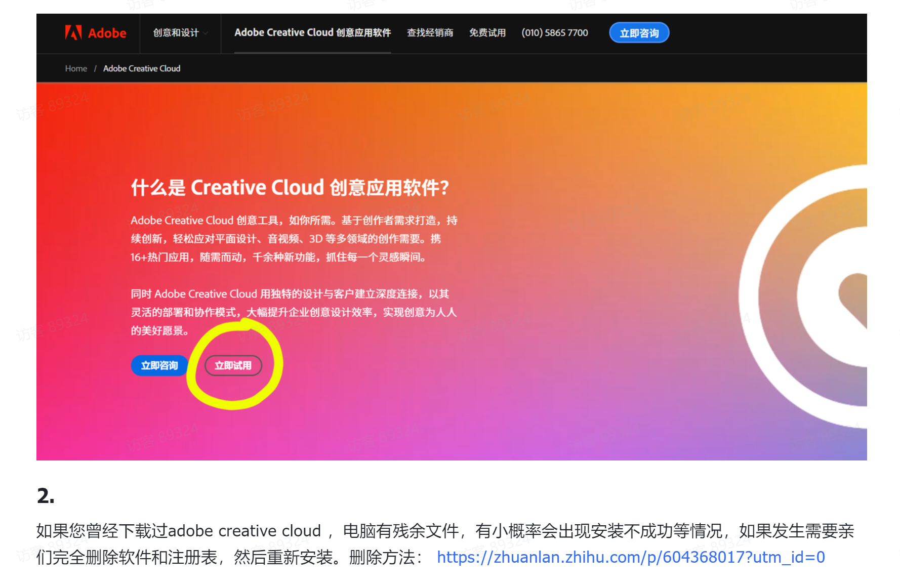The width and height of the screenshot is (900, 588).
Task: Open the zhuanlan.zhihu.com removal guide link
Action: click(631, 557)
